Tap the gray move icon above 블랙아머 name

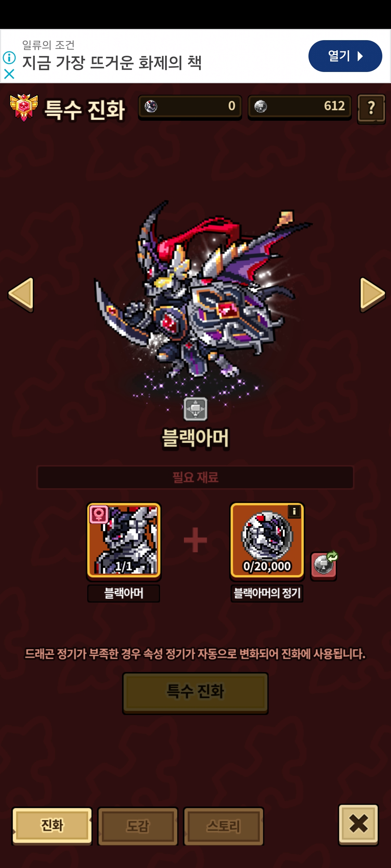(x=195, y=409)
